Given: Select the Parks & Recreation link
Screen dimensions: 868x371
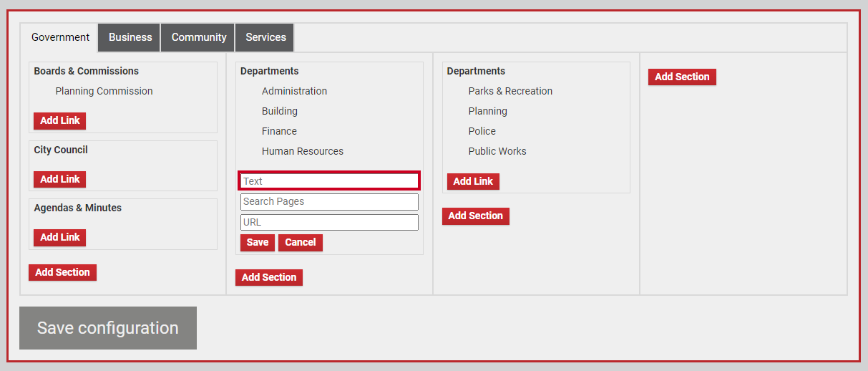Looking at the screenshot, I should (x=510, y=91).
